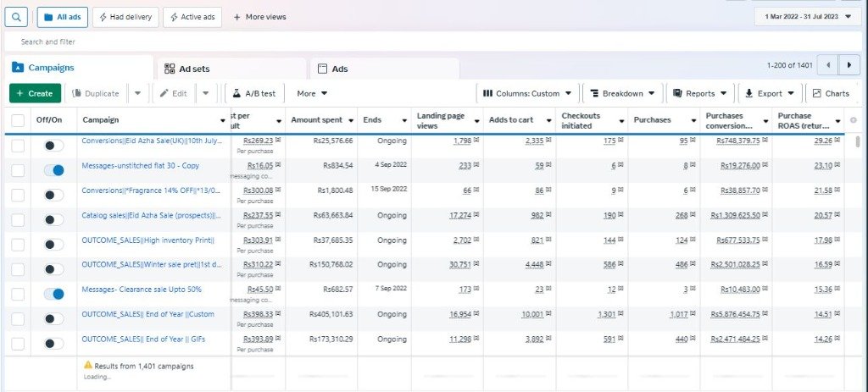Click Rs405,101.63 amount spent cell
The height and width of the screenshot is (392, 868).
(331, 314)
